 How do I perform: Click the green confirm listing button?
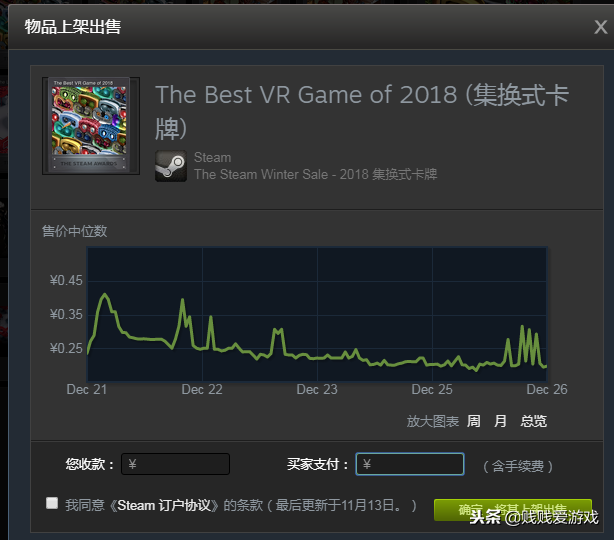click(x=513, y=510)
